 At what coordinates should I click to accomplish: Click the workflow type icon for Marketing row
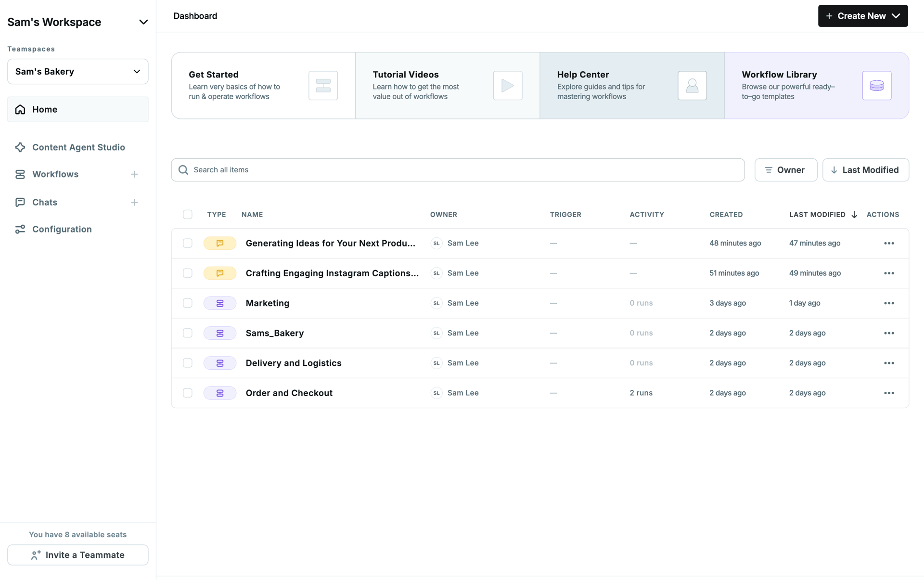220,303
